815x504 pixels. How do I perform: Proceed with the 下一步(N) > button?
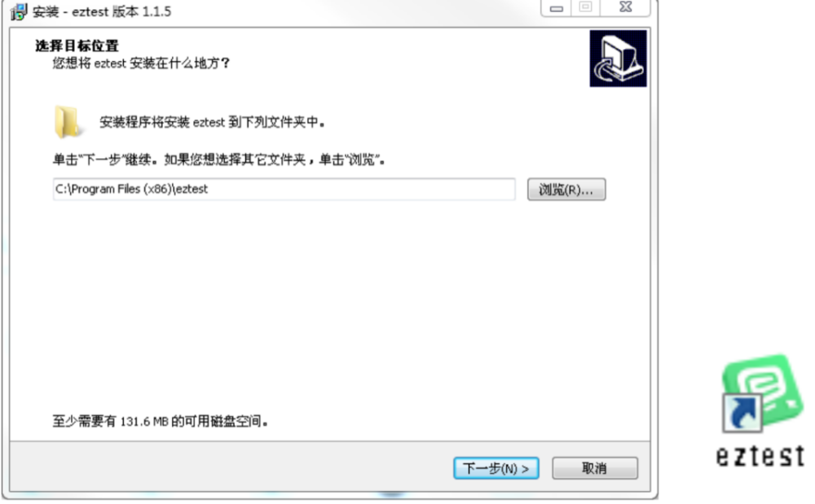[496, 468]
